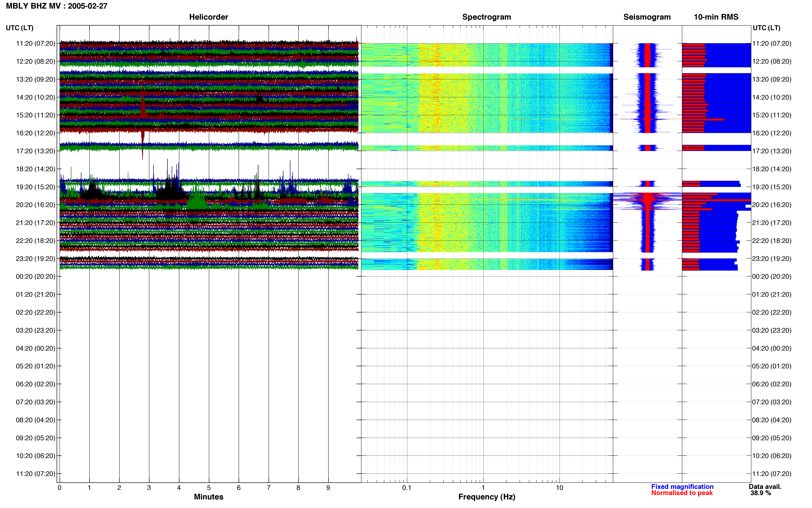Click the '9' tick on Minutes axis
Image resolution: width=812 pixels, height=508 pixels.
point(328,488)
